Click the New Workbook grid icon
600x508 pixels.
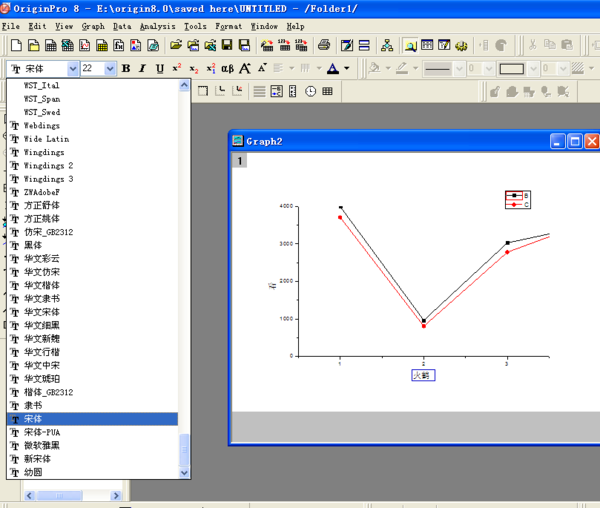tap(51, 45)
